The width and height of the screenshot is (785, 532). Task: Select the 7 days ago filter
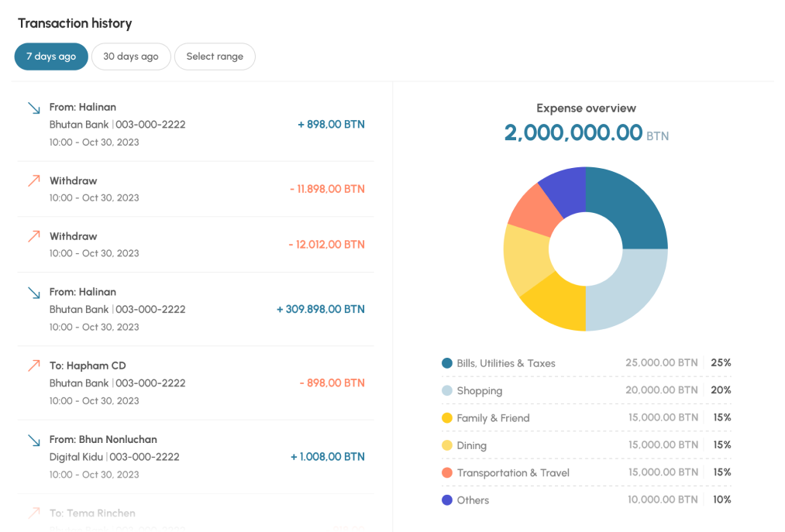coord(51,57)
